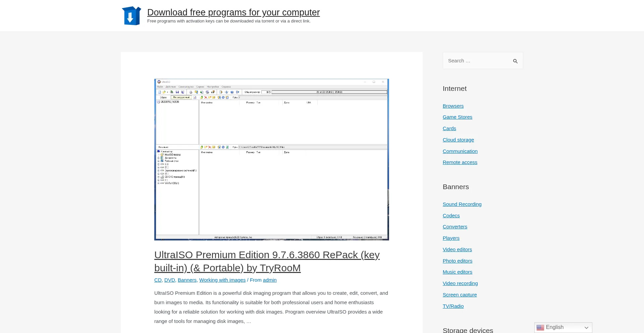
Task: Click the site title heading link
Action: point(233,12)
